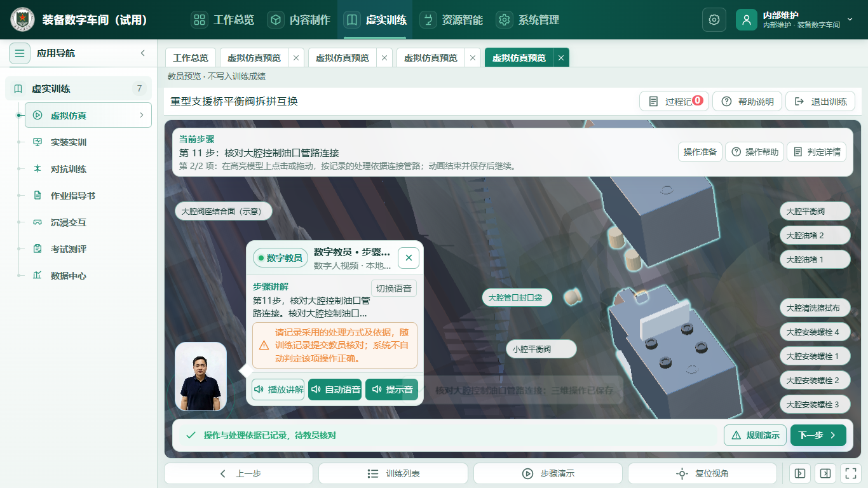Screen dimensions: 868x488
Task: Click the digital instructor avatar thumbnail
Action: pyautogui.click(x=201, y=377)
